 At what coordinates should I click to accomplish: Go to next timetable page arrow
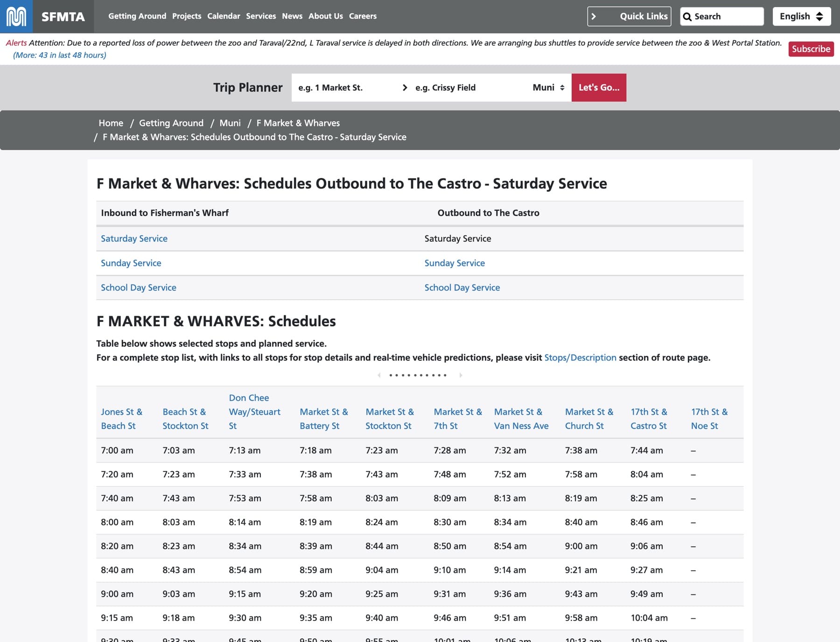[x=461, y=375]
